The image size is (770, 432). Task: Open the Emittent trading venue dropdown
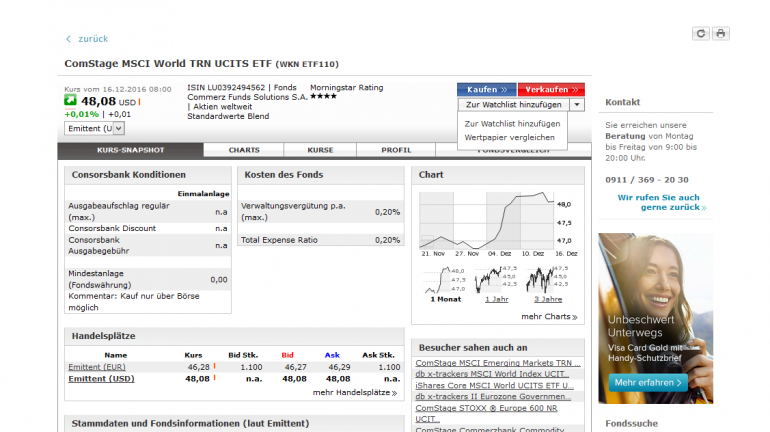coord(94,128)
